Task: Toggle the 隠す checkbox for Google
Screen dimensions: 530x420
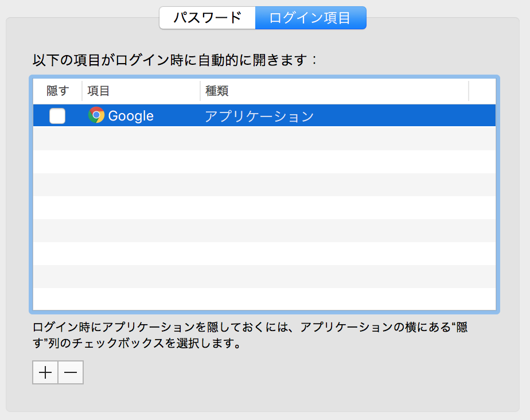Action: point(57,116)
